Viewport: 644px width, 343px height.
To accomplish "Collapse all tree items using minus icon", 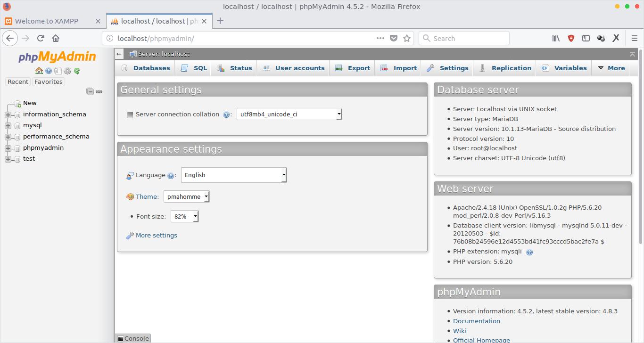I will 90,91.
